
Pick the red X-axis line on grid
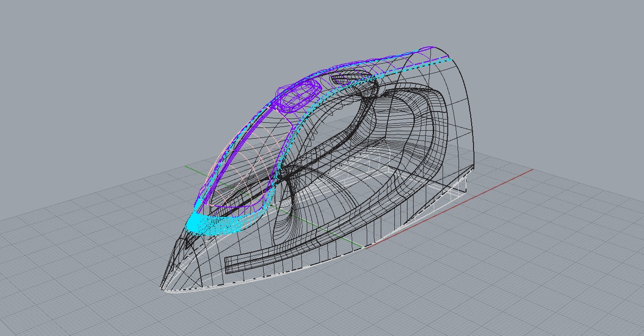[x=449, y=209]
